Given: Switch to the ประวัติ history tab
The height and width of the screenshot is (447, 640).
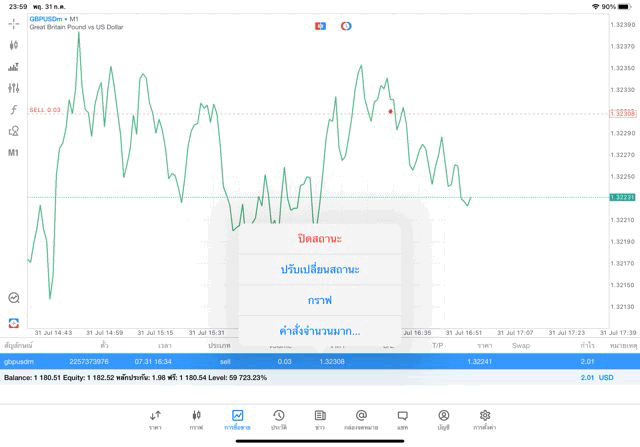Looking at the screenshot, I should pos(278,419).
